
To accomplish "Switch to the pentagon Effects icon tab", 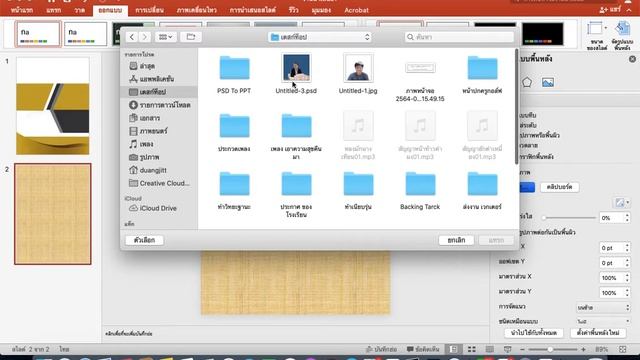I will tap(527, 82).
